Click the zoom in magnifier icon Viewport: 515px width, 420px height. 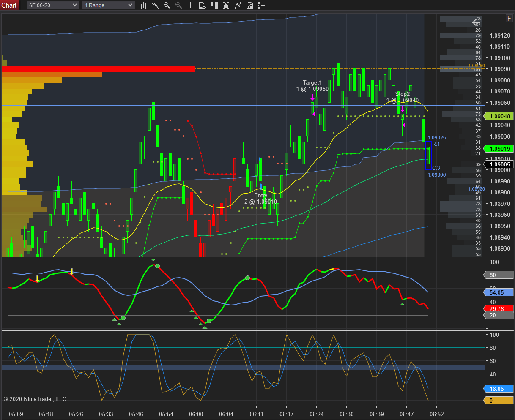(167, 5)
